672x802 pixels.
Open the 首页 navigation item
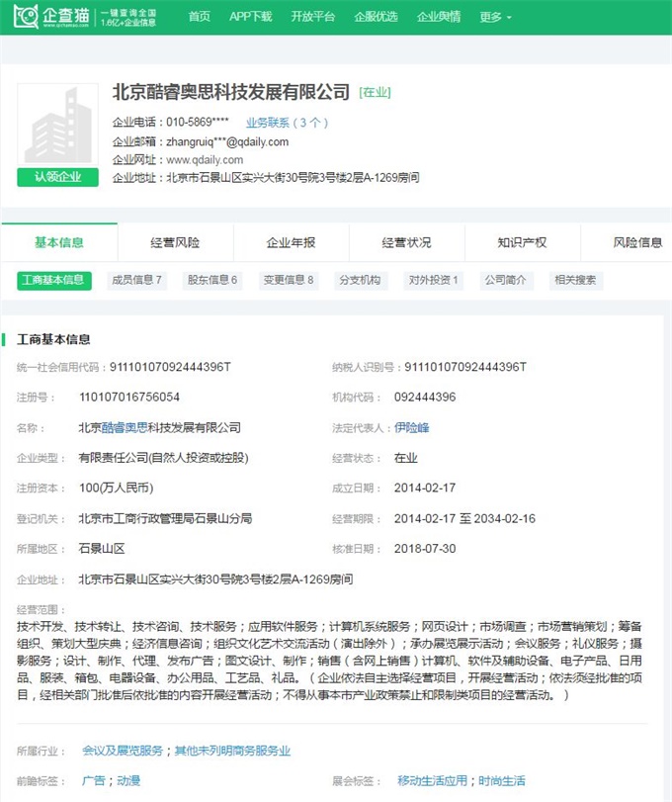click(200, 17)
